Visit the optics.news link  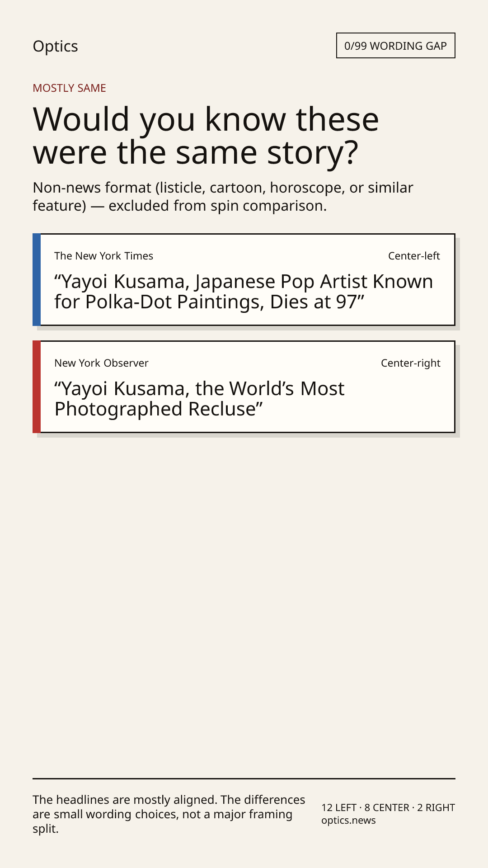tap(348, 821)
